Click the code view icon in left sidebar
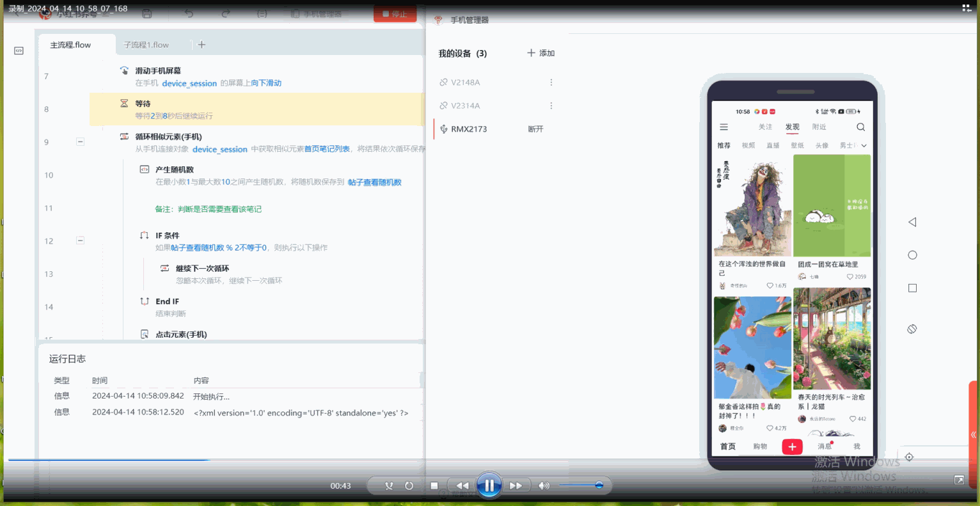Viewport: 980px width, 506px height. 19,51
